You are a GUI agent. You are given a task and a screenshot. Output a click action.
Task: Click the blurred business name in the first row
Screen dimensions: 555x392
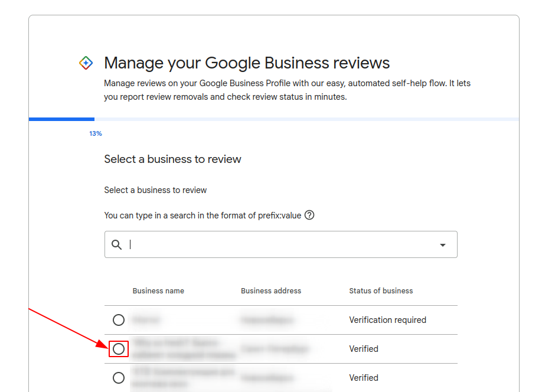click(146, 320)
